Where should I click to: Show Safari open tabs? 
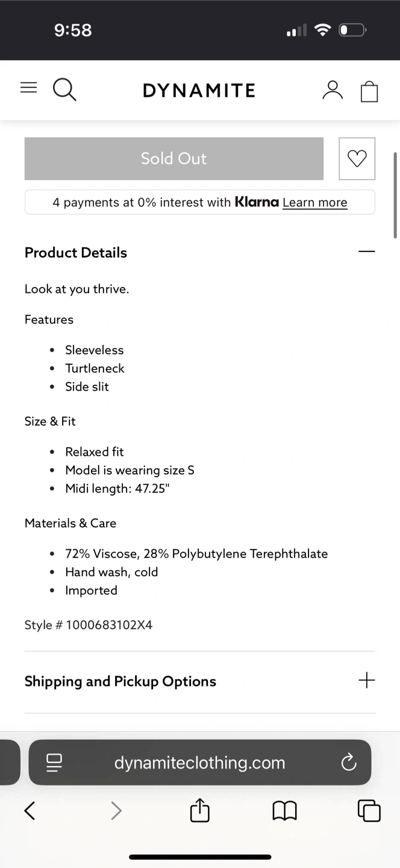tap(369, 811)
